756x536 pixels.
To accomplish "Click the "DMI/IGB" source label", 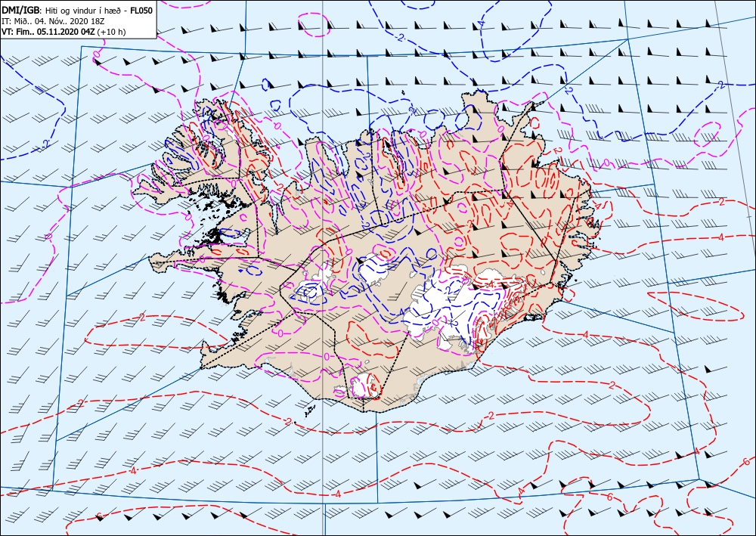I will point(22,11).
